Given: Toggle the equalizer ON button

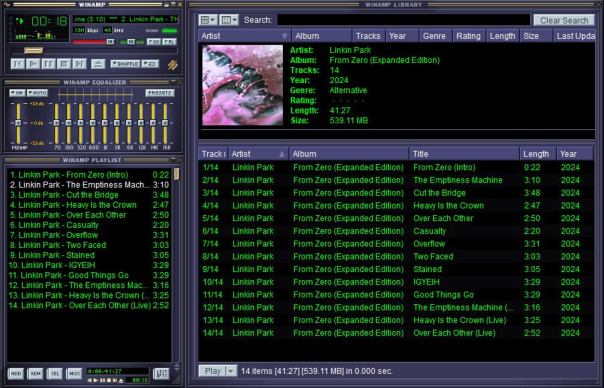Looking at the screenshot, I should [17, 93].
